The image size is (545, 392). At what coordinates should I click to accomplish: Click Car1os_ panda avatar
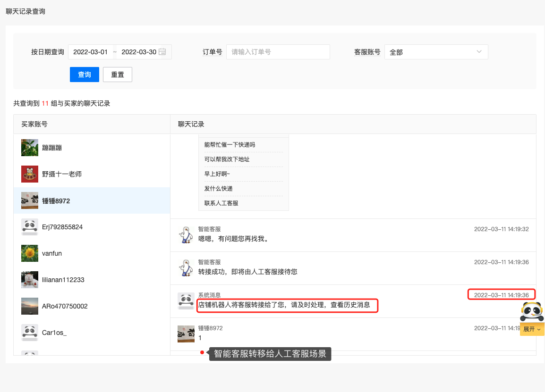tap(30, 333)
